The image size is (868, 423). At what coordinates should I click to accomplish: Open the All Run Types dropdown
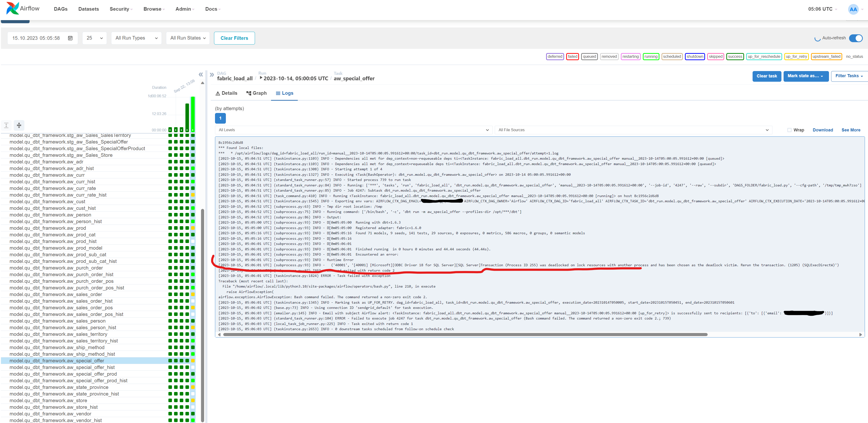coord(136,38)
